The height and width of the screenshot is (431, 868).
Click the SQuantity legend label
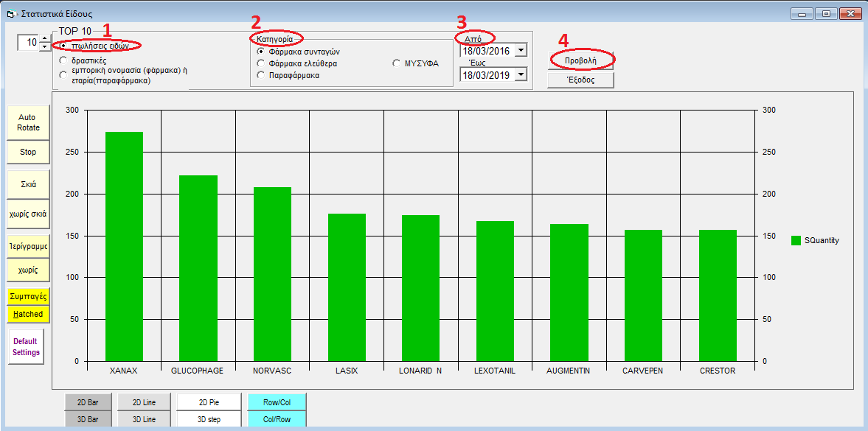pos(822,240)
